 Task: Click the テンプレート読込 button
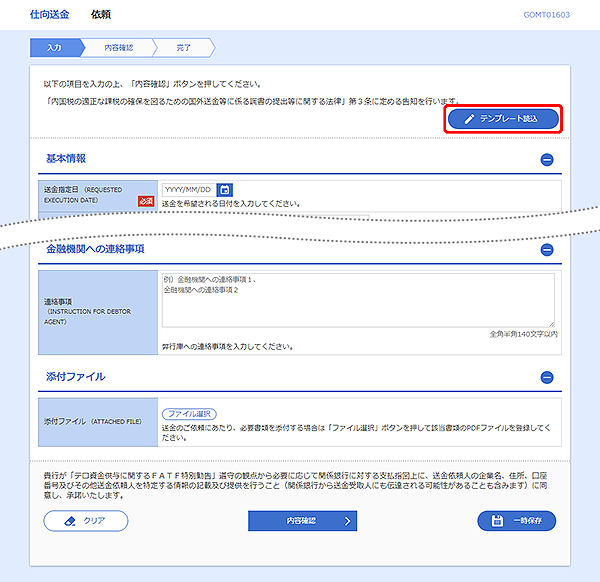(x=503, y=119)
